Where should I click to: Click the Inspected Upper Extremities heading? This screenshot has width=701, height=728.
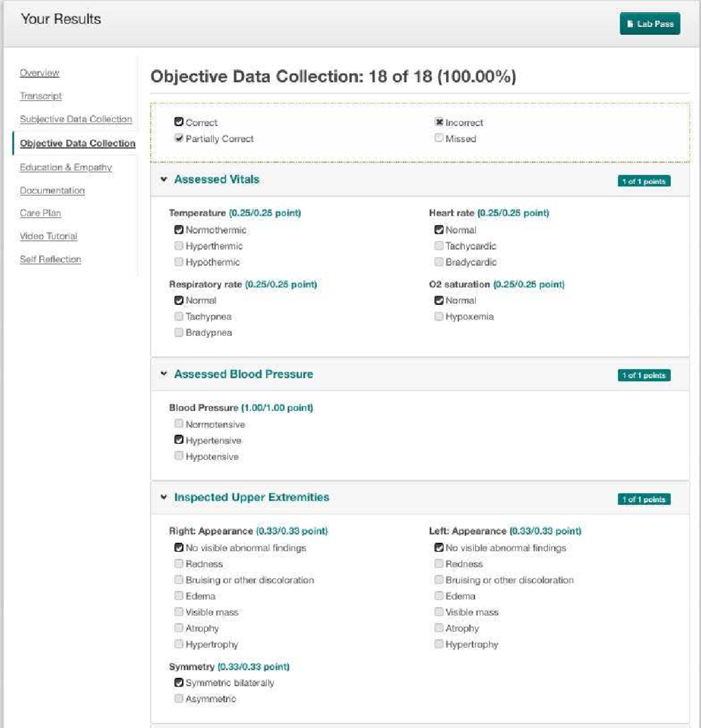[x=252, y=497]
